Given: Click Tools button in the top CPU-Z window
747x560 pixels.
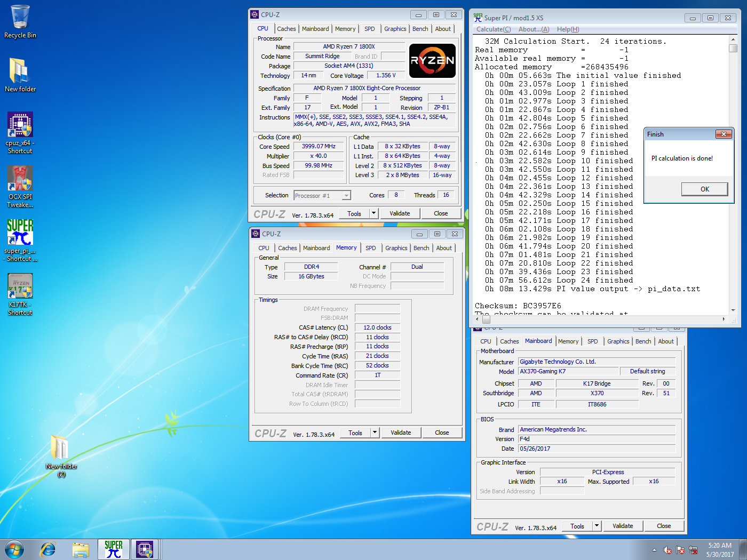Looking at the screenshot, I should click(x=354, y=214).
